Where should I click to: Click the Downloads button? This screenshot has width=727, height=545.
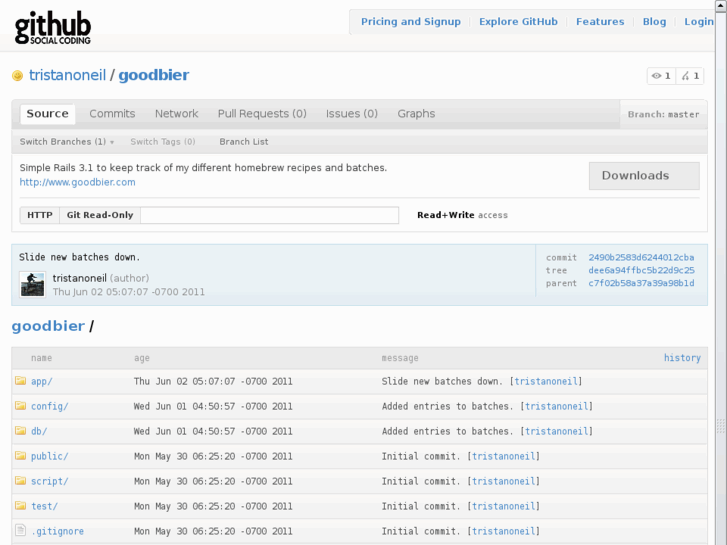[644, 176]
